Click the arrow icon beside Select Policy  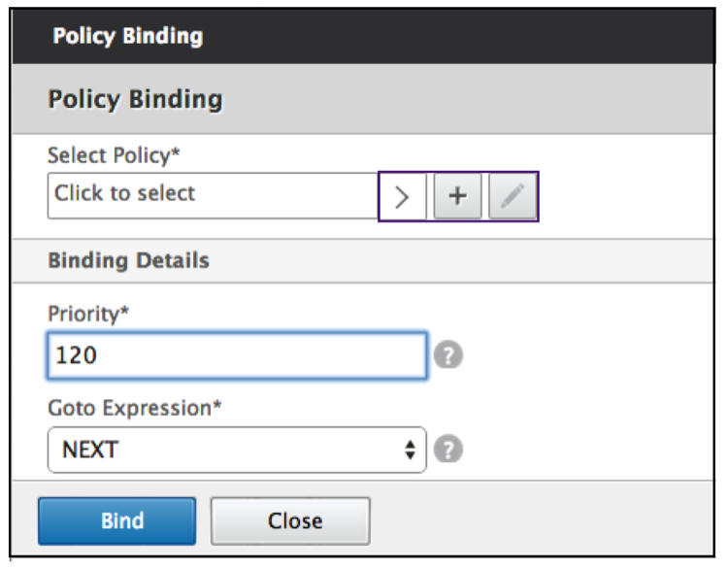pyautogui.click(x=403, y=197)
